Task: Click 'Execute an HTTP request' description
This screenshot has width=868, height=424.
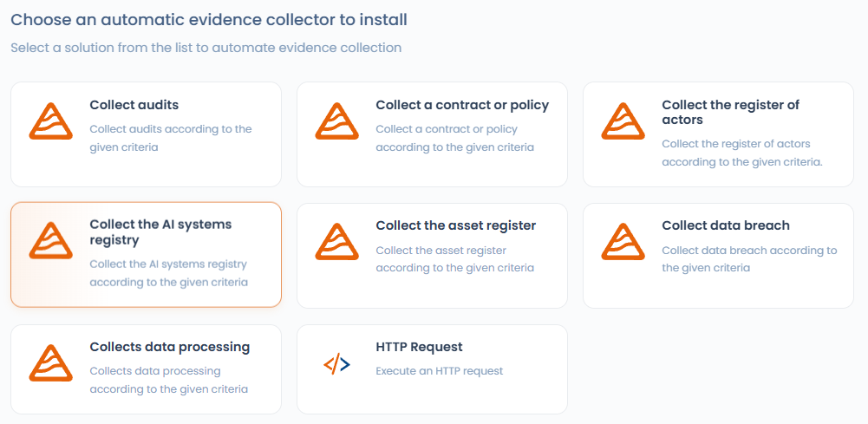Action: pos(439,371)
